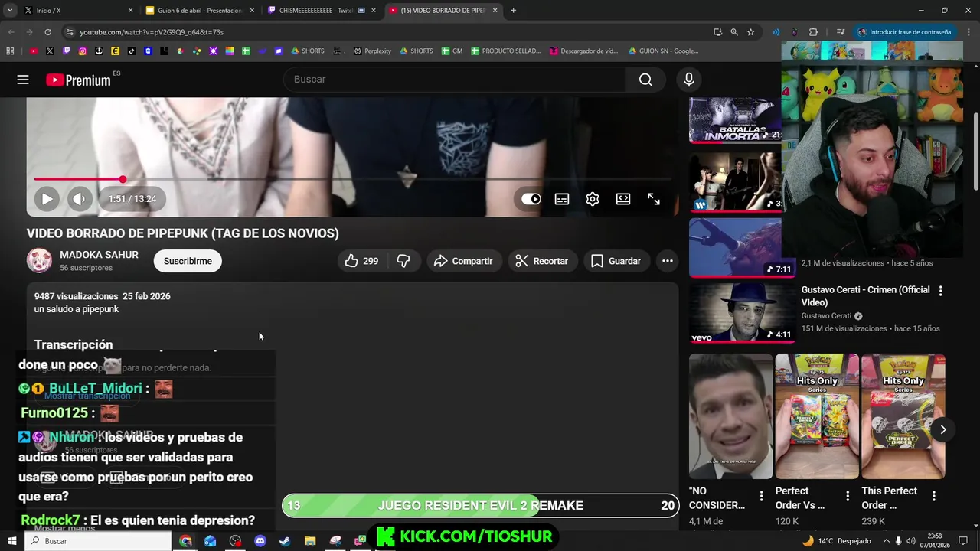The width and height of the screenshot is (980, 551).
Task: Open the Perplexity bookmark
Action: click(x=372, y=51)
